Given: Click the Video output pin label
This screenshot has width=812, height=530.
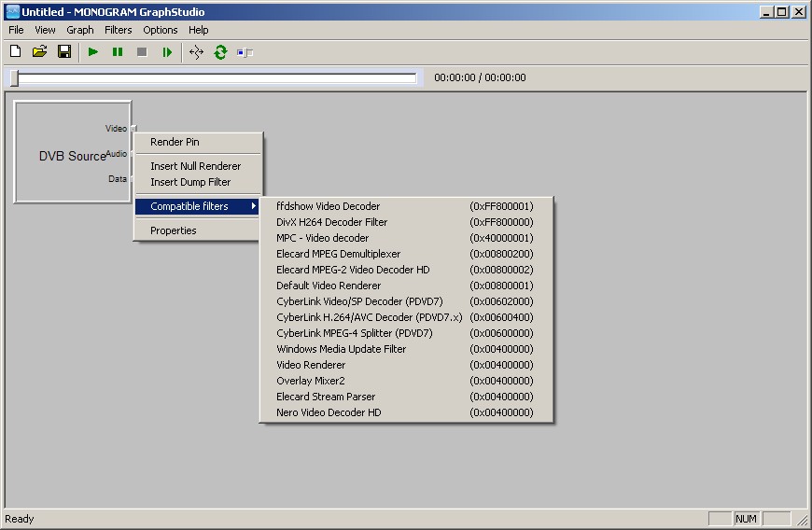Looking at the screenshot, I should 116,129.
